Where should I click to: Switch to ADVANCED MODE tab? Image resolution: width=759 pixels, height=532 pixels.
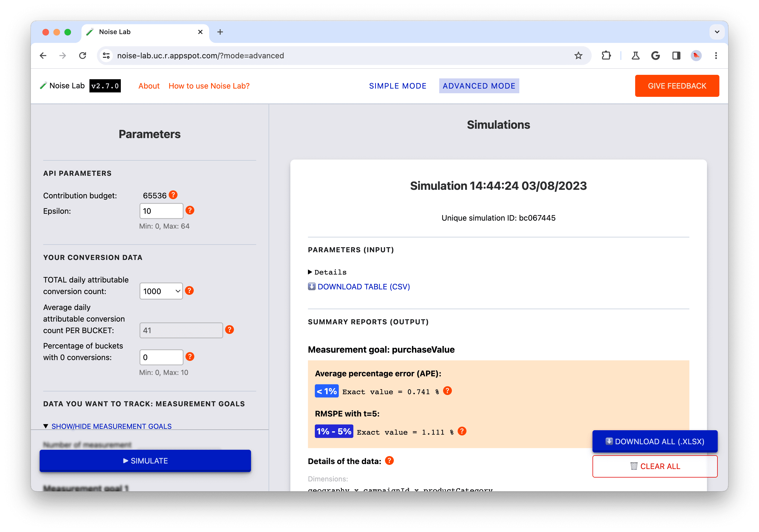click(x=479, y=86)
